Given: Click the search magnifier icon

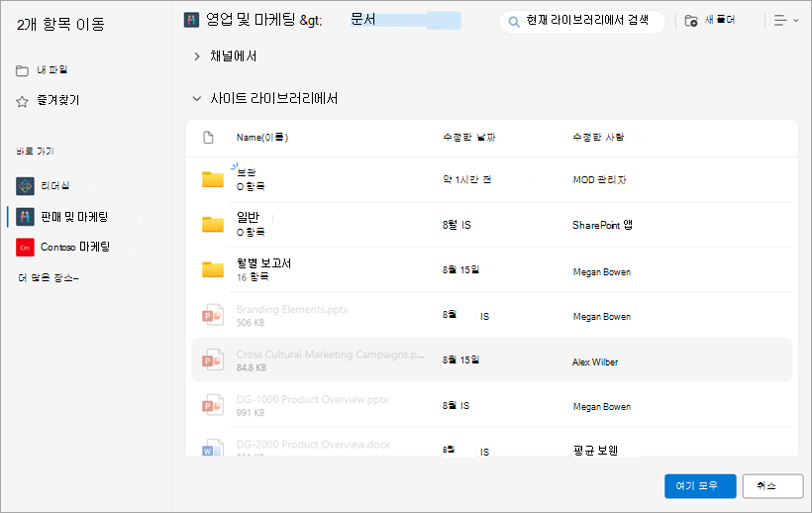Looking at the screenshot, I should click(x=514, y=22).
